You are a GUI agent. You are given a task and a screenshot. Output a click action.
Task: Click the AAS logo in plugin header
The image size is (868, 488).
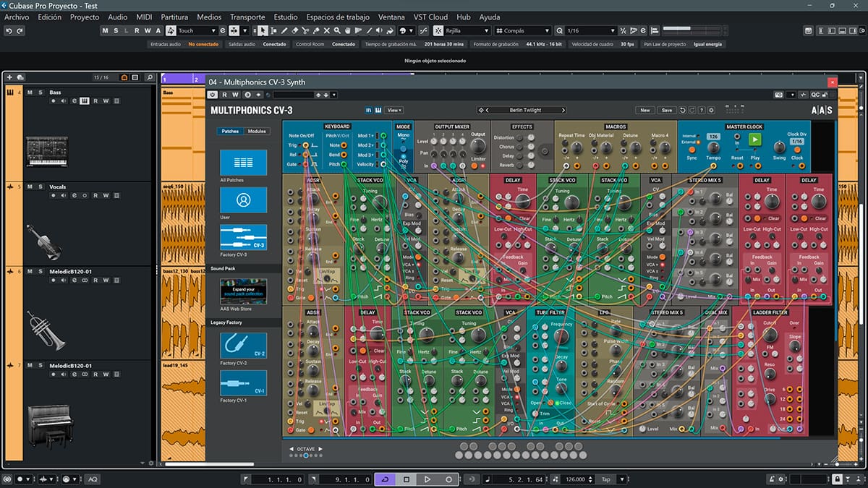coord(821,111)
